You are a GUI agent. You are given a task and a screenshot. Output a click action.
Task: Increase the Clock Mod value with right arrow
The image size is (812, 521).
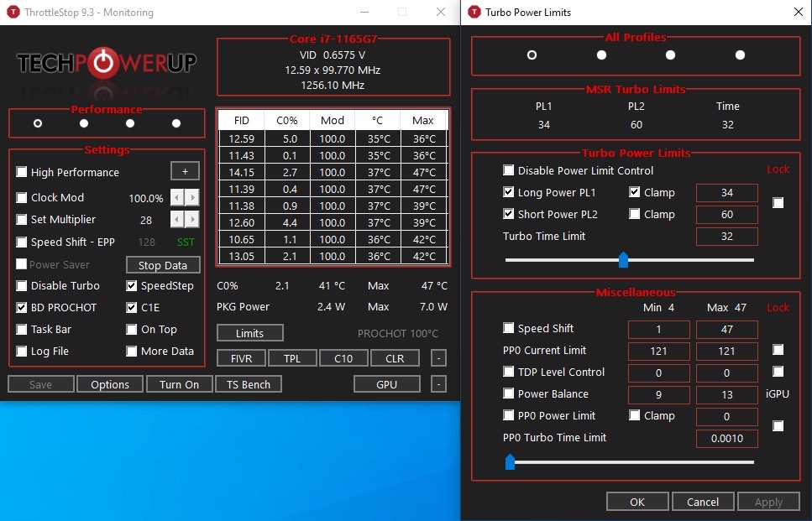pyautogui.click(x=192, y=198)
